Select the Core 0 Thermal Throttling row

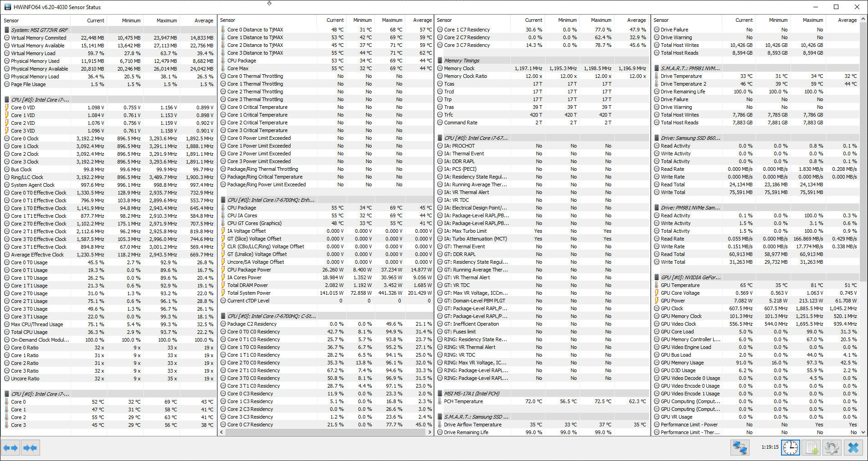point(326,76)
